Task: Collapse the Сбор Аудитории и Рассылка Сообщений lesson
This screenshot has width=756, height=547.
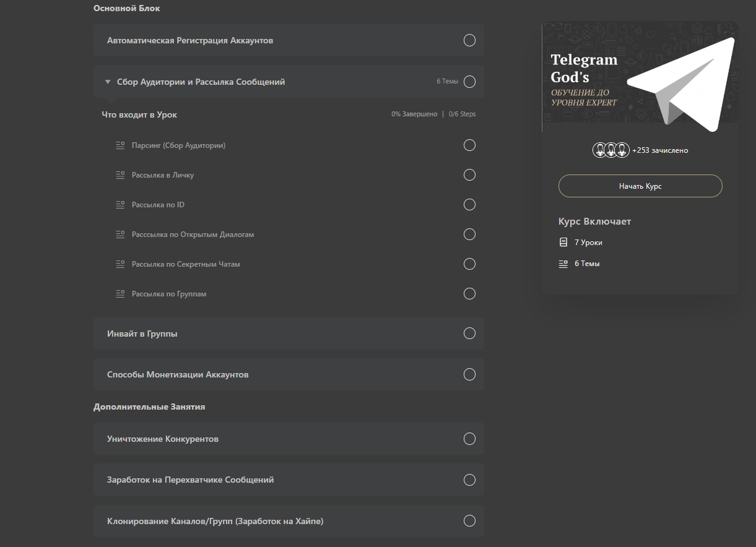Action: 108,82
